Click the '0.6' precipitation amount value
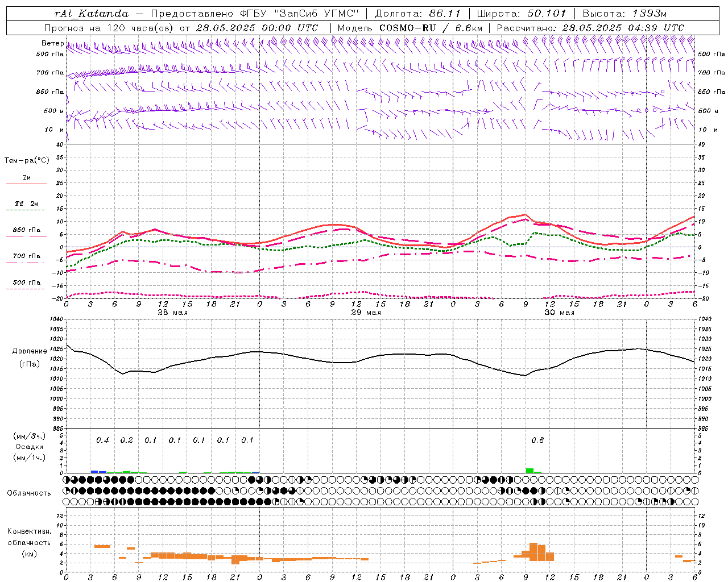728x582 pixels. pos(537,440)
